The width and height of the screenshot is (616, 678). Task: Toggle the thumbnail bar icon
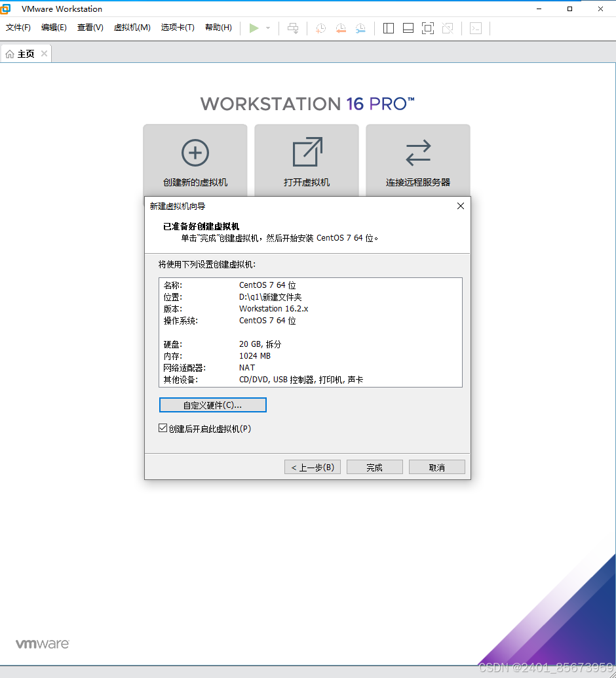[408, 29]
